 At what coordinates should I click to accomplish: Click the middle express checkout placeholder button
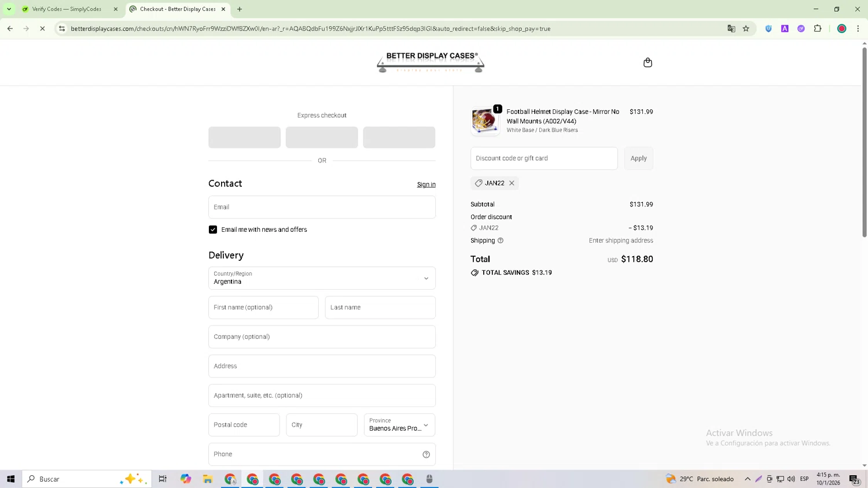point(322,138)
